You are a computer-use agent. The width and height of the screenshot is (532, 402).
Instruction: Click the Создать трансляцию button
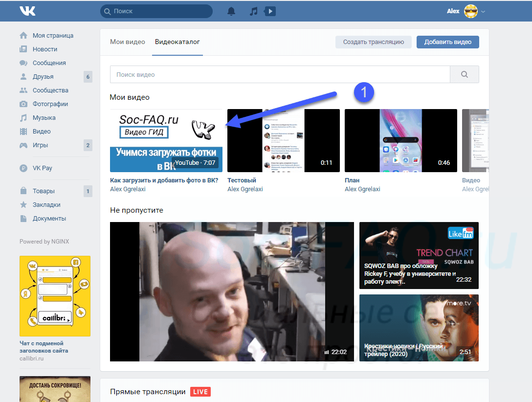374,42
